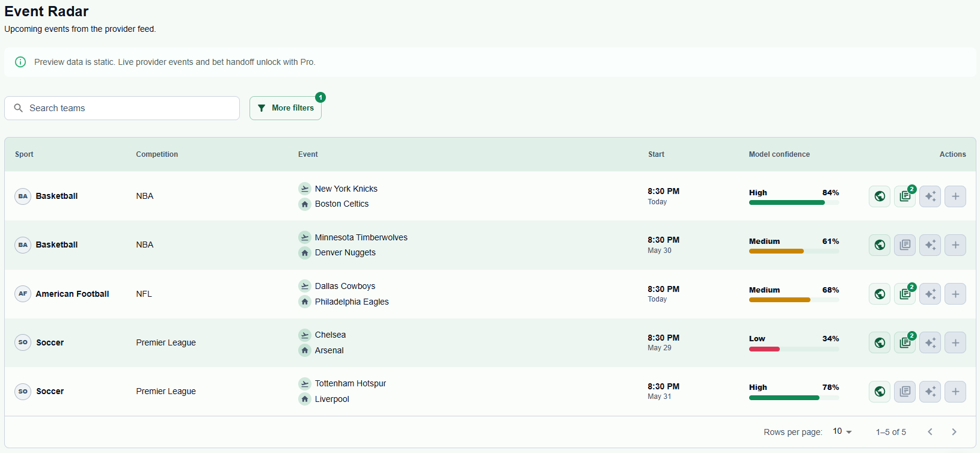Click sparkle AI icon for Knicks vs Celtics
980x453 pixels.
click(930, 196)
